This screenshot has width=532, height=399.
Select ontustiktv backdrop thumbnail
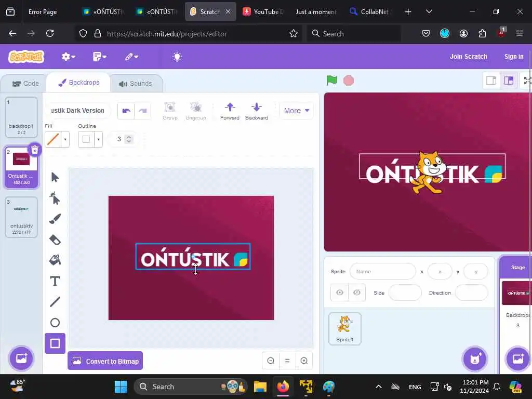[x=21, y=217]
